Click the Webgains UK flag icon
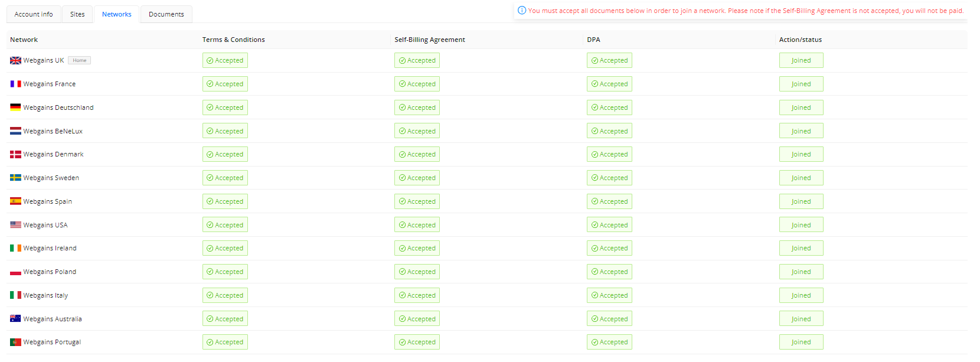Screen dimensions: 980x362 (15, 60)
